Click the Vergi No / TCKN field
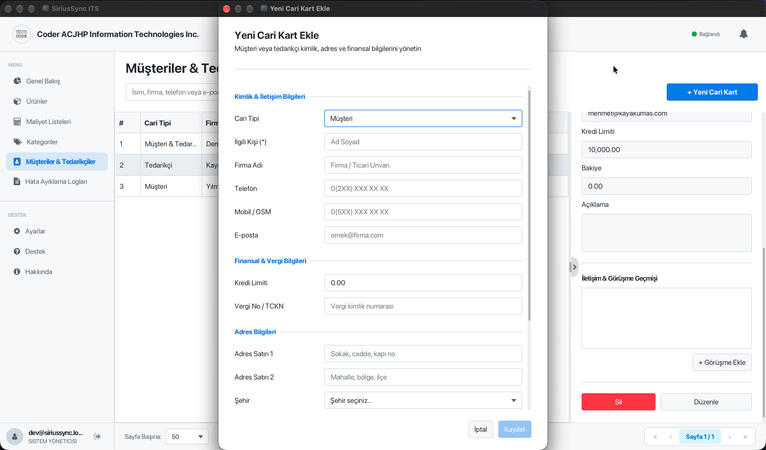Viewport: 766px width, 450px height. (423, 306)
